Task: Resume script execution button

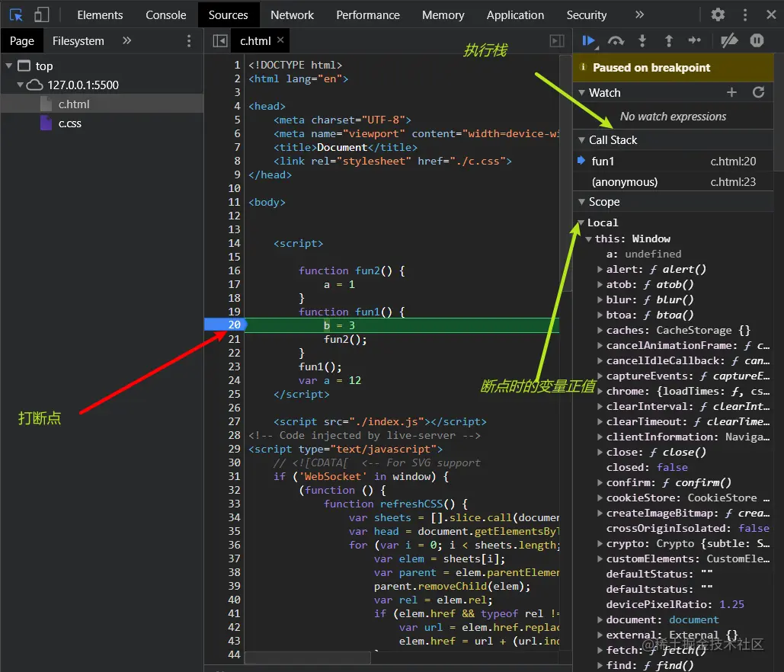Action: [x=590, y=41]
